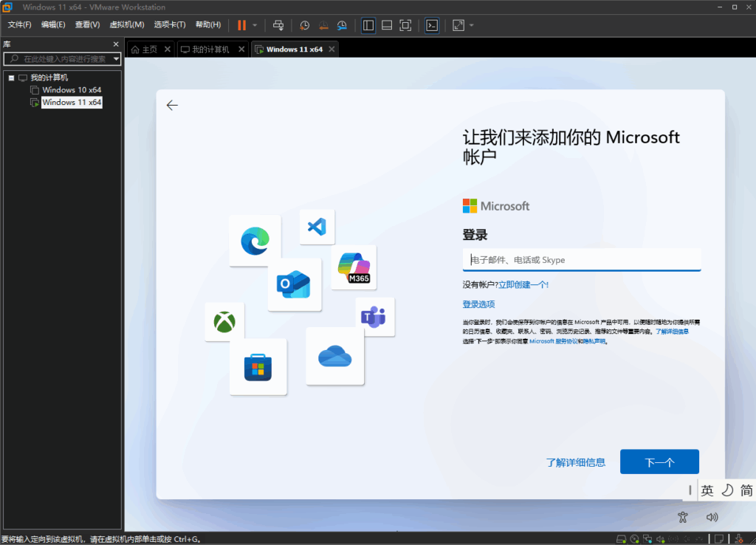
Task: Click bottom 了解详细信息 button
Action: click(575, 462)
